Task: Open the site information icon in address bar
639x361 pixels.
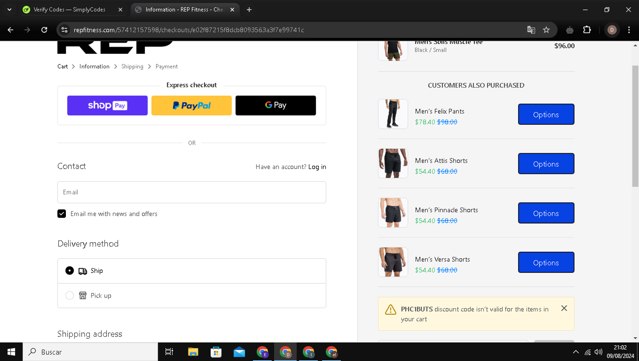Action: [x=64, y=30]
